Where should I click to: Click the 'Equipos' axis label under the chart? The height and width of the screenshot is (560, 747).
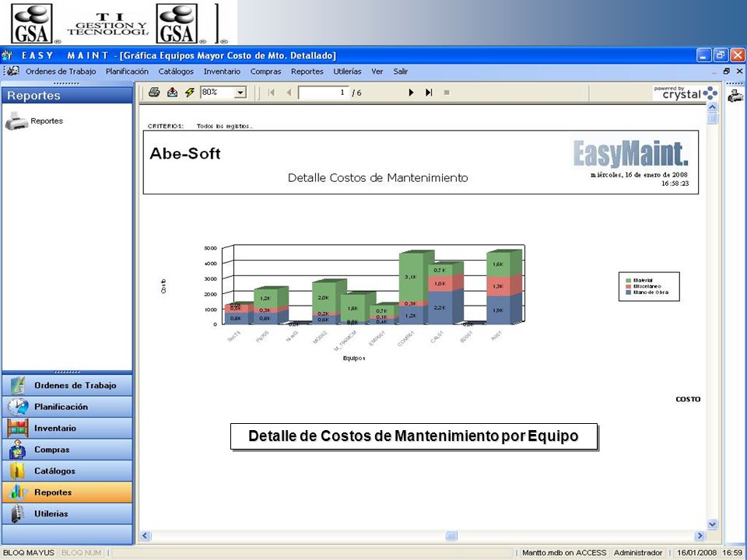354,358
